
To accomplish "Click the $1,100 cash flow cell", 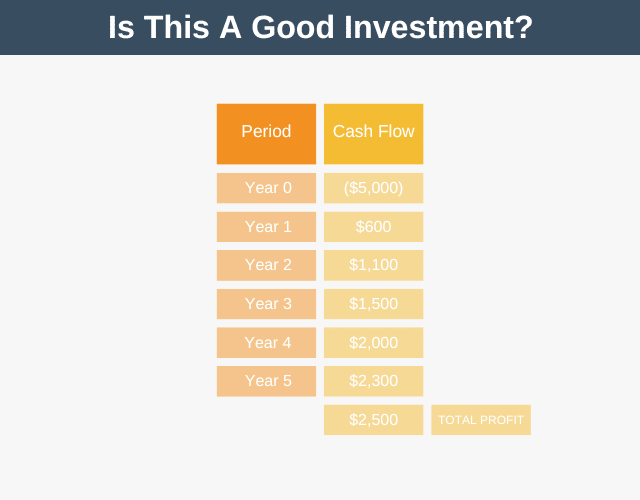I will click(x=373, y=265).
